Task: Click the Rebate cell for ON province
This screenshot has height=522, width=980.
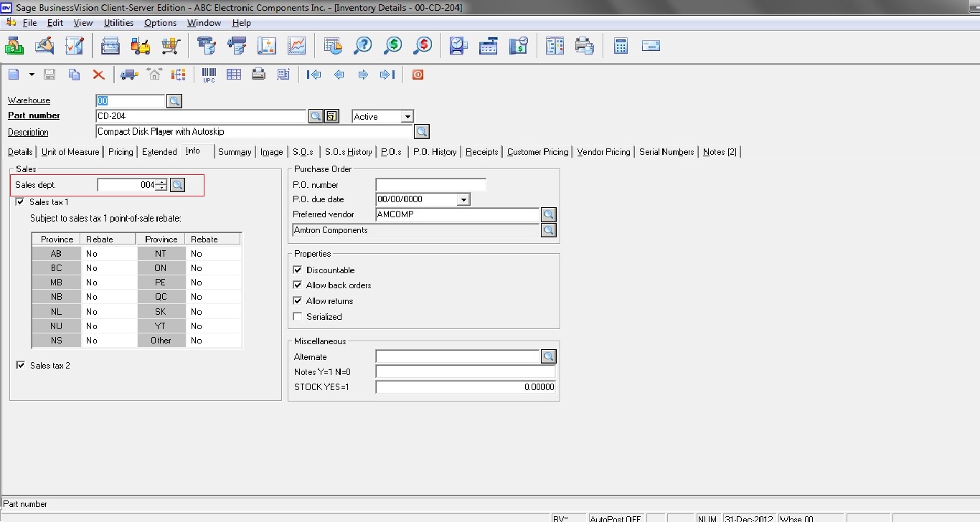Action: tap(215, 268)
